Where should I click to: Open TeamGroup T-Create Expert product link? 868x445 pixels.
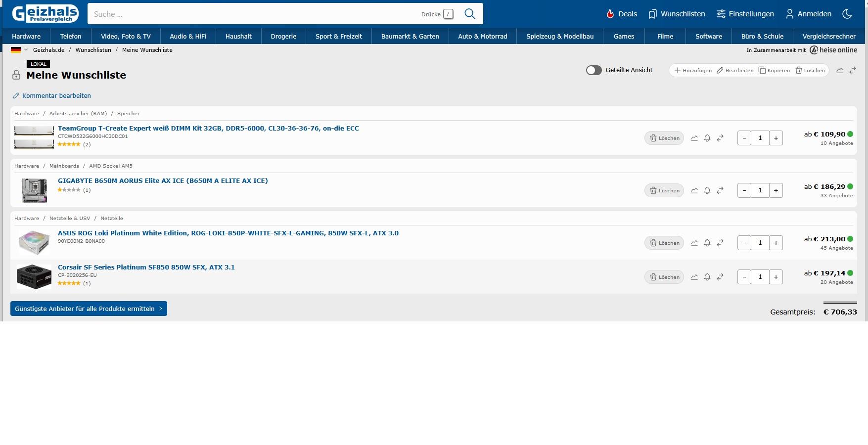click(x=208, y=128)
